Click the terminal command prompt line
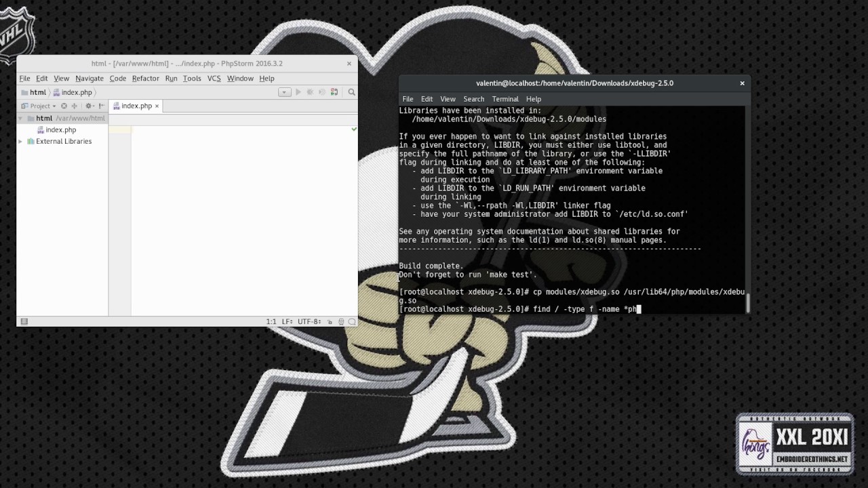The height and width of the screenshot is (488, 868). [x=519, y=309]
